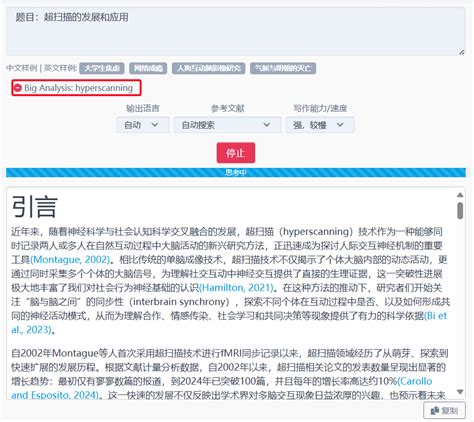Open the Montague, 2002 citation link

(70, 259)
